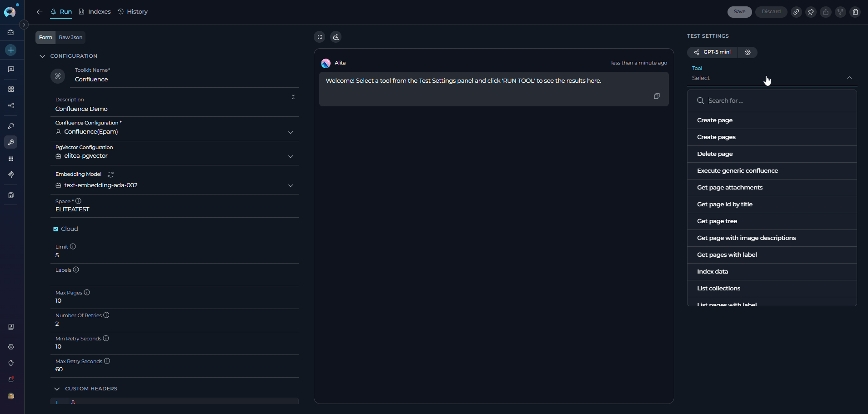Refresh the Embedding Model list
Viewport: 868px width, 414px height.
tap(110, 175)
